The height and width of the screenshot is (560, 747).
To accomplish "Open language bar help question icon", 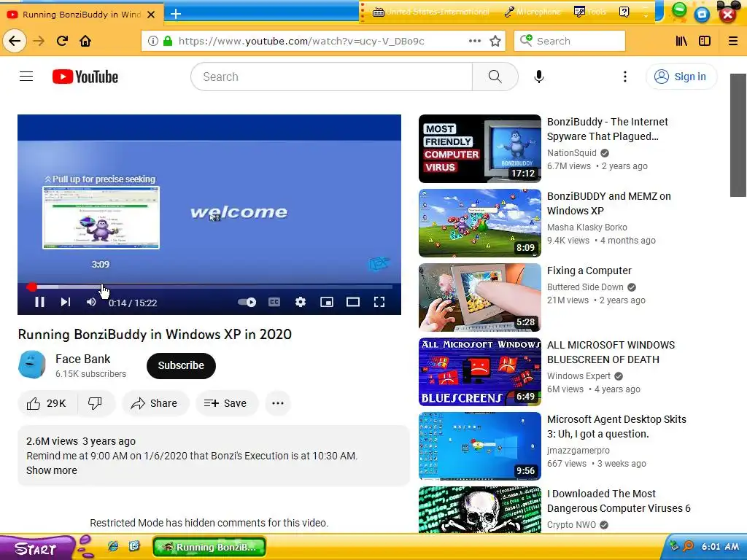I will click(x=624, y=12).
